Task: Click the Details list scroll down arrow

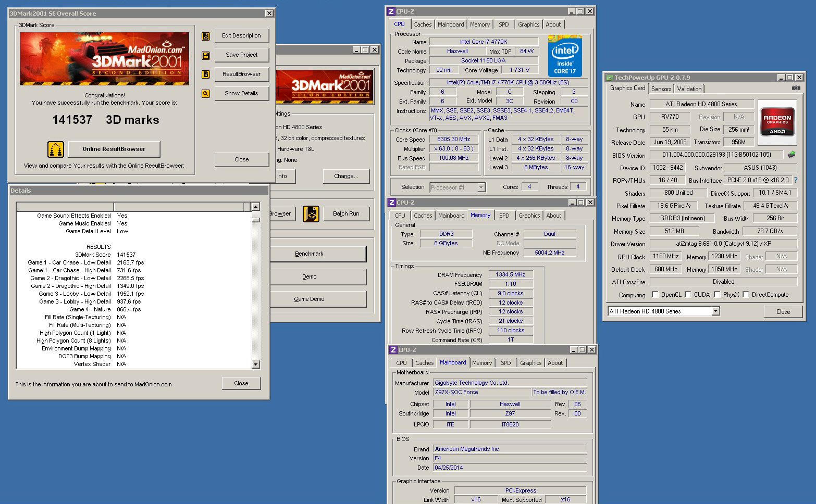Action: coord(255,364)
